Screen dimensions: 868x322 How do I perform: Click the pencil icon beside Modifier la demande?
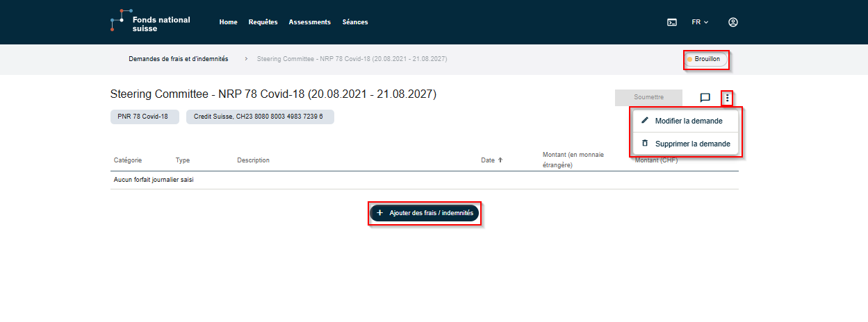(x=645, y=121)
